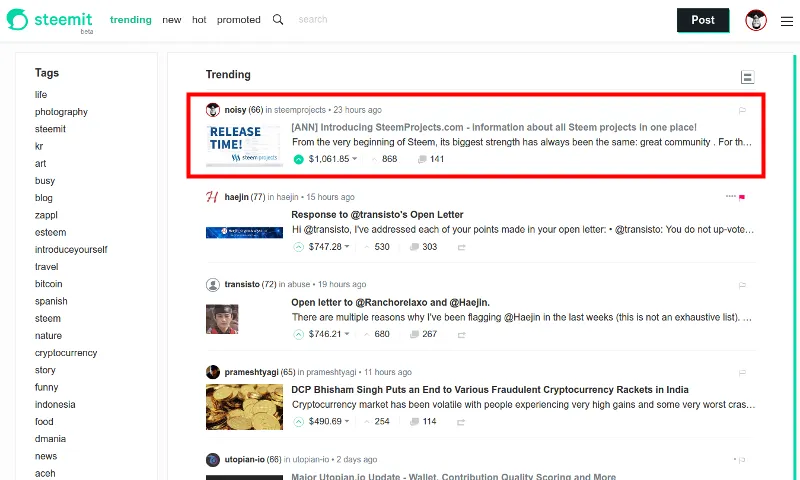This screenshot has width=800, height=480.
Task: Open Major Utopian.io Update post
Action: pyautogui.click(x=454, y=476)
